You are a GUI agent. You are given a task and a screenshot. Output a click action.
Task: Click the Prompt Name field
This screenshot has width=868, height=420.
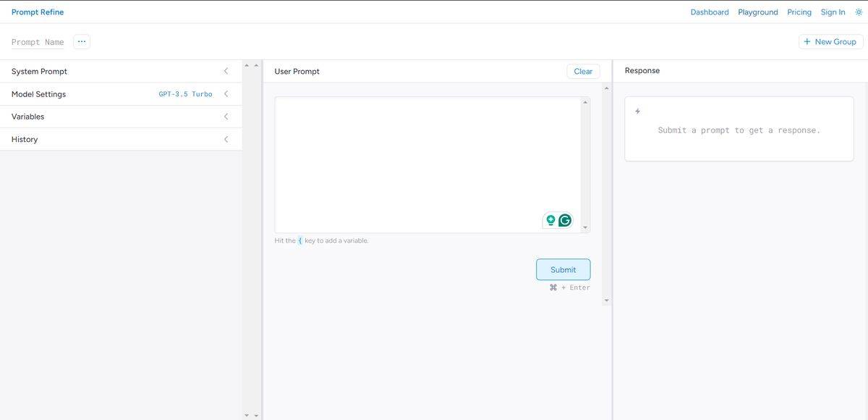point(38,42)
